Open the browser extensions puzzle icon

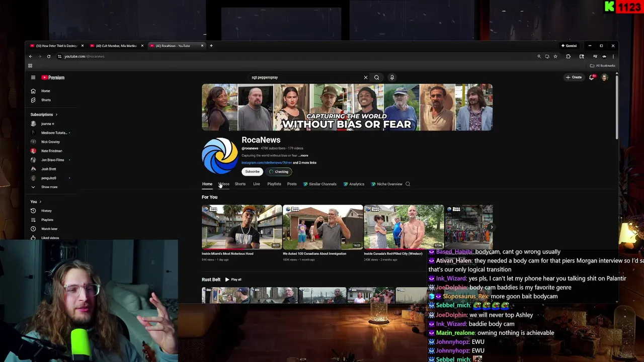569,56
